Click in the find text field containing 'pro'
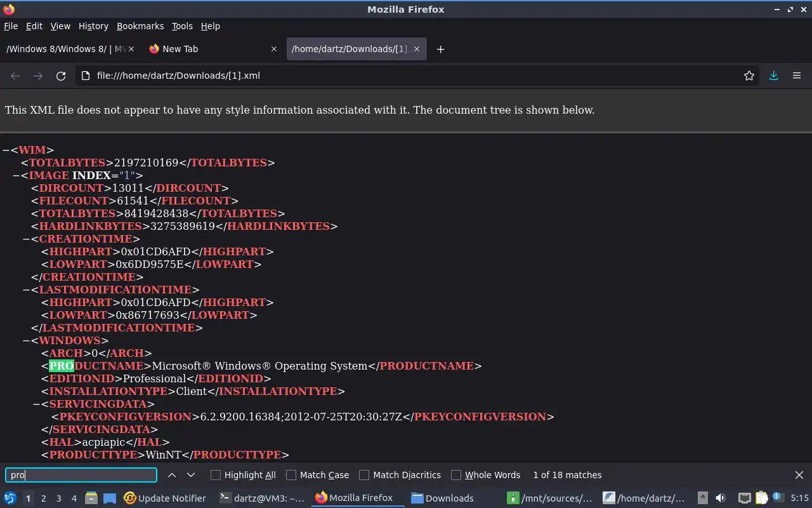This screenshot has width=812, height=508. click(81, 475)
